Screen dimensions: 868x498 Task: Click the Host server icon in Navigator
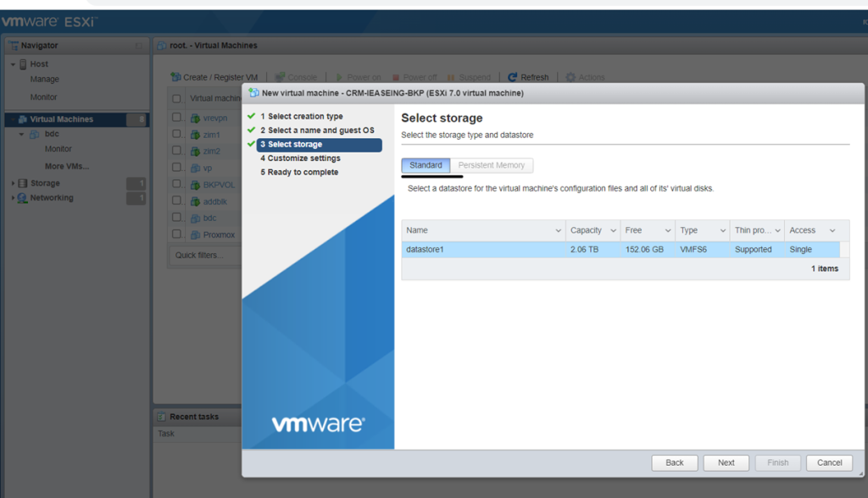[23, 64]
